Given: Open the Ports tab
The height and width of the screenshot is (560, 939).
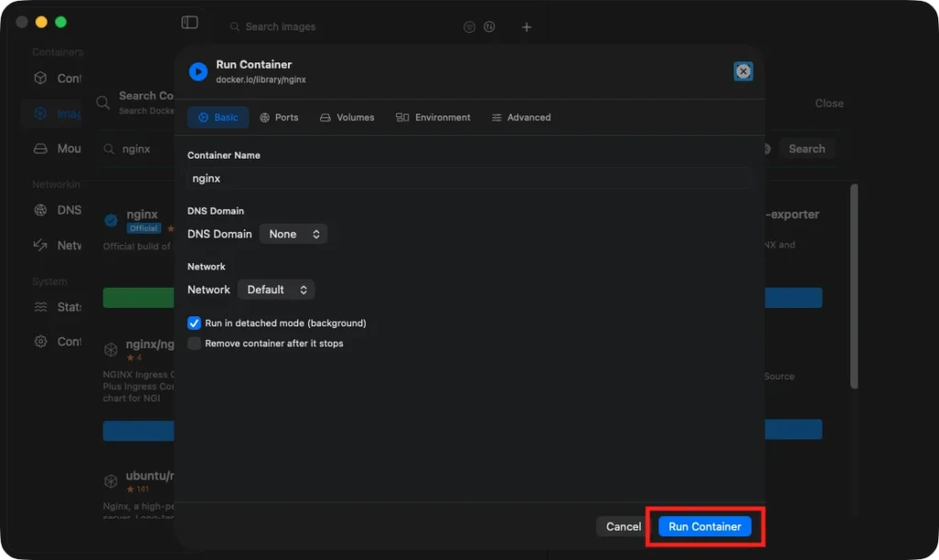Looking at the screenshot, I should click(279, 117).
